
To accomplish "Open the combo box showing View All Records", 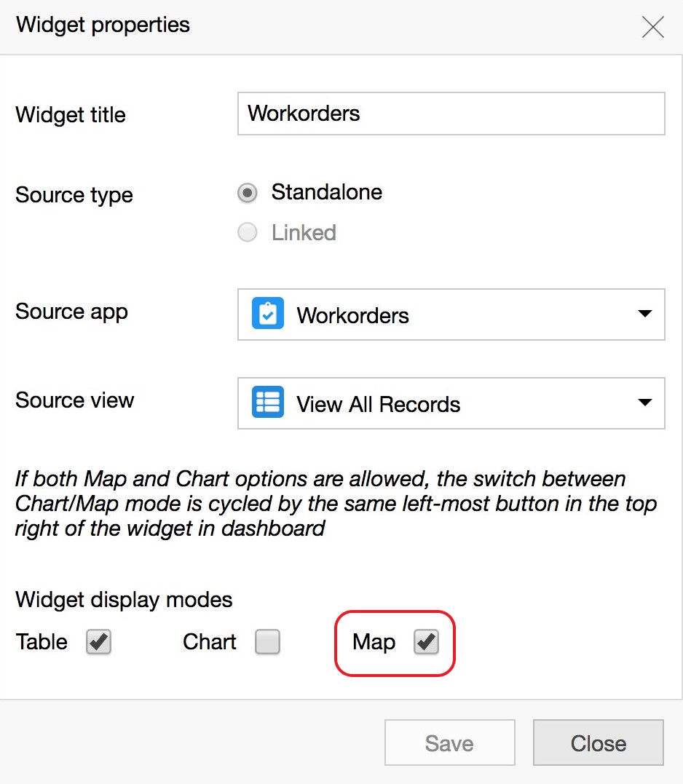I will pos(451,404).
